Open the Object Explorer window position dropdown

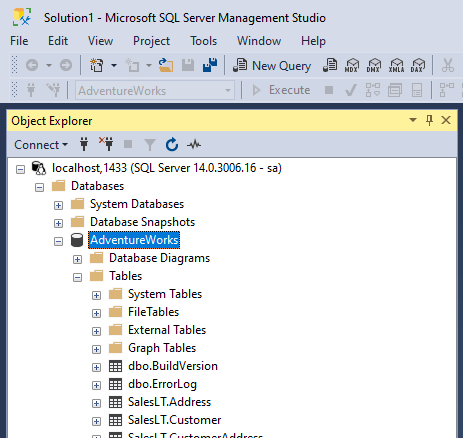(x=413, y=120)
